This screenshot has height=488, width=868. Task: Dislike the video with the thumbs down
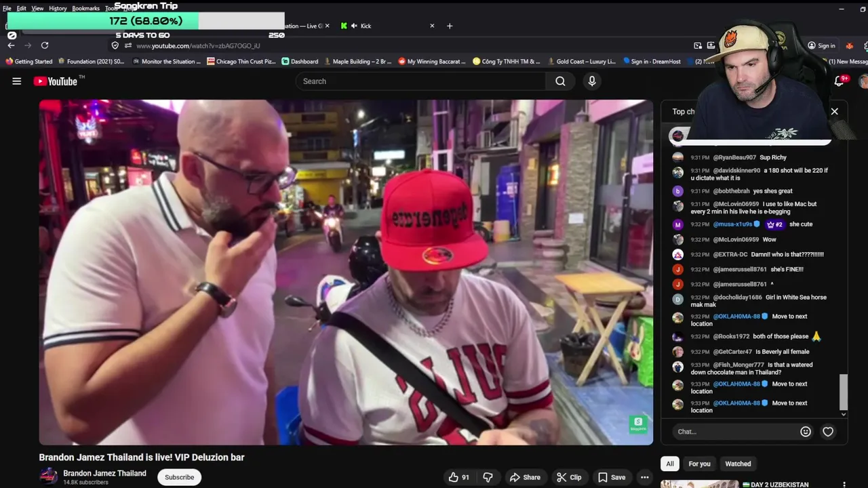pyautogui.click(x=488, y=477)
